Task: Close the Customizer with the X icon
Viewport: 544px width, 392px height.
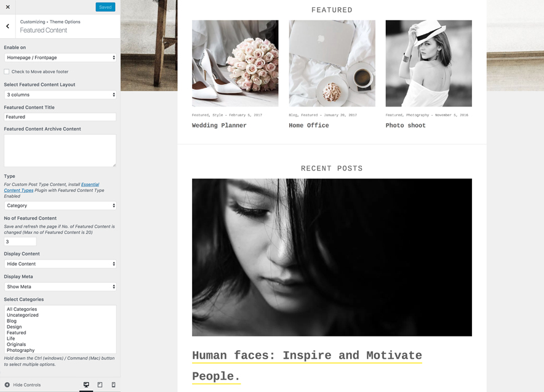Action: click(x=7, y=7)
